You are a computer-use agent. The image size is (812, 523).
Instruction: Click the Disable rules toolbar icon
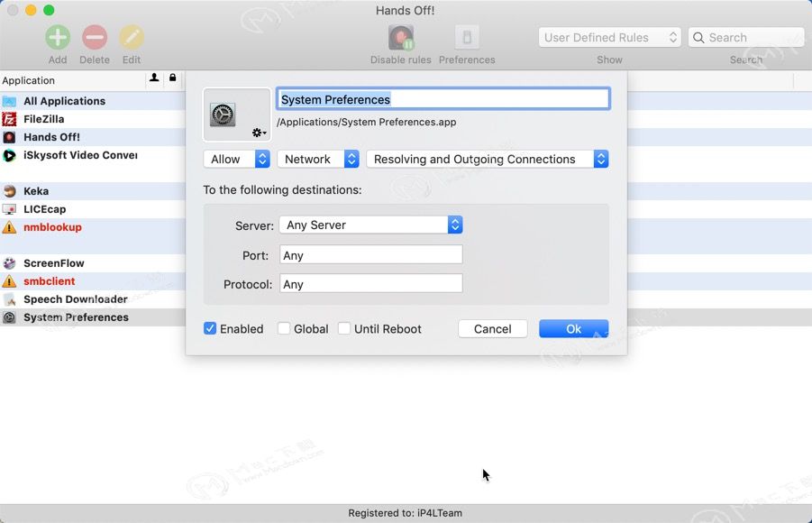coord(401,38)
